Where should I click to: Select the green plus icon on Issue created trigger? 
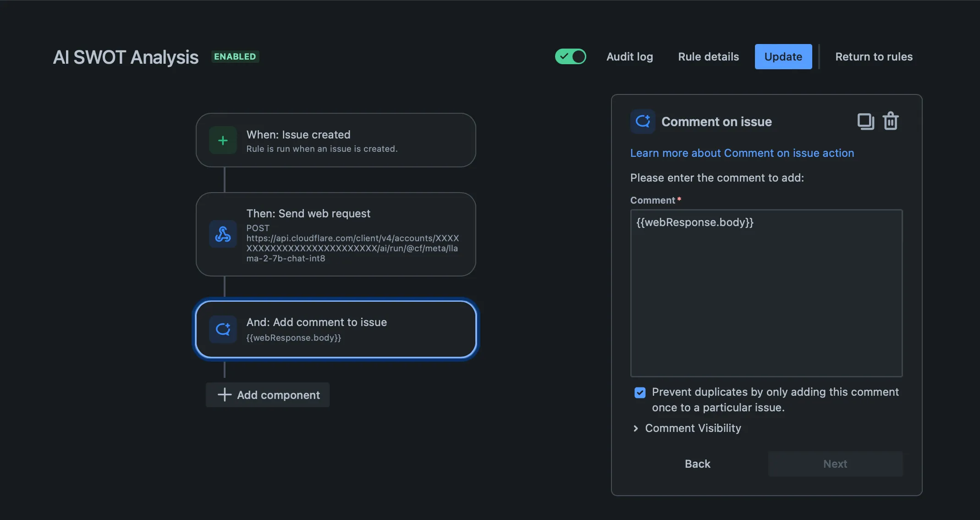223,140
